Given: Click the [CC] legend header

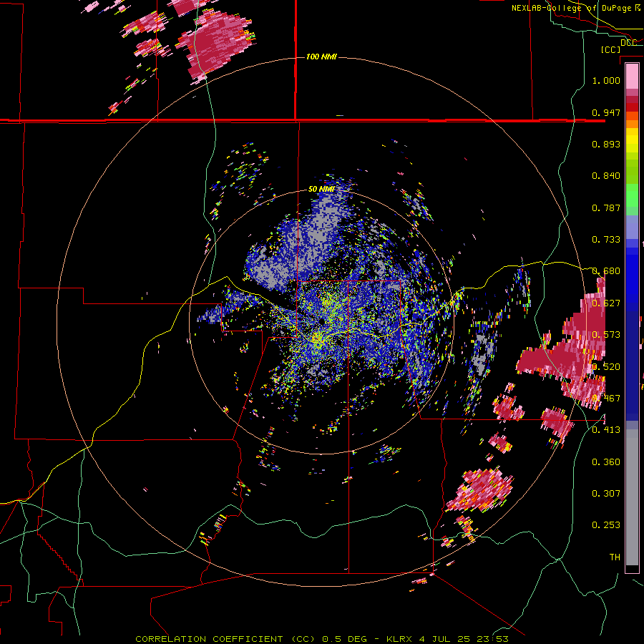Looking at the screenshot, I should pyautogui.click(x=610, y=49).
